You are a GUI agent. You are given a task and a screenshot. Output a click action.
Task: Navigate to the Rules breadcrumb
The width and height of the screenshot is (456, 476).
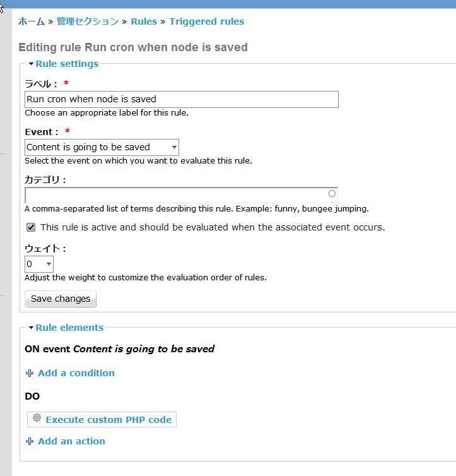(x=144, y=21)
